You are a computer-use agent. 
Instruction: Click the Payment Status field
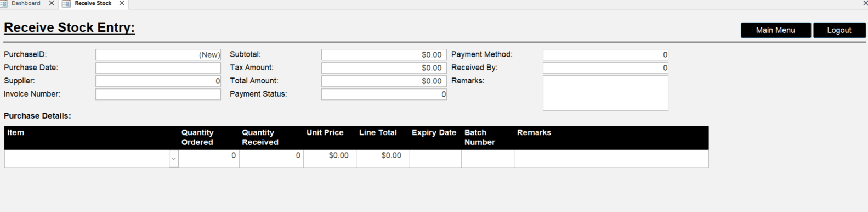tap(384, 94)
